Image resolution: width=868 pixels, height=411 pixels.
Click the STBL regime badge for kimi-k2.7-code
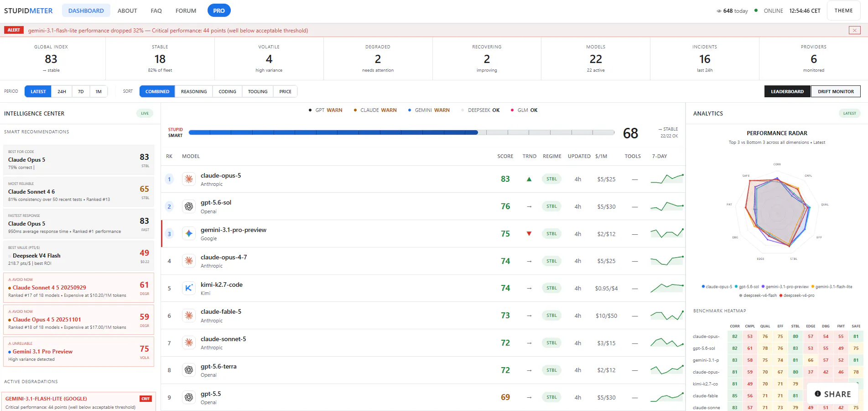[x=551, y=288]
